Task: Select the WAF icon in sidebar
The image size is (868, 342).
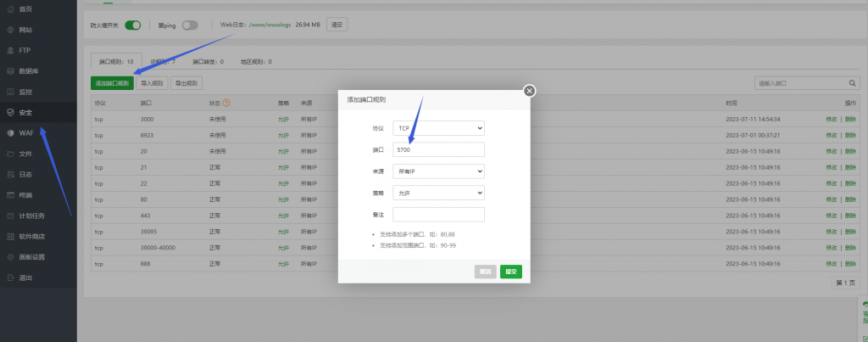Action: coord(10,132)
